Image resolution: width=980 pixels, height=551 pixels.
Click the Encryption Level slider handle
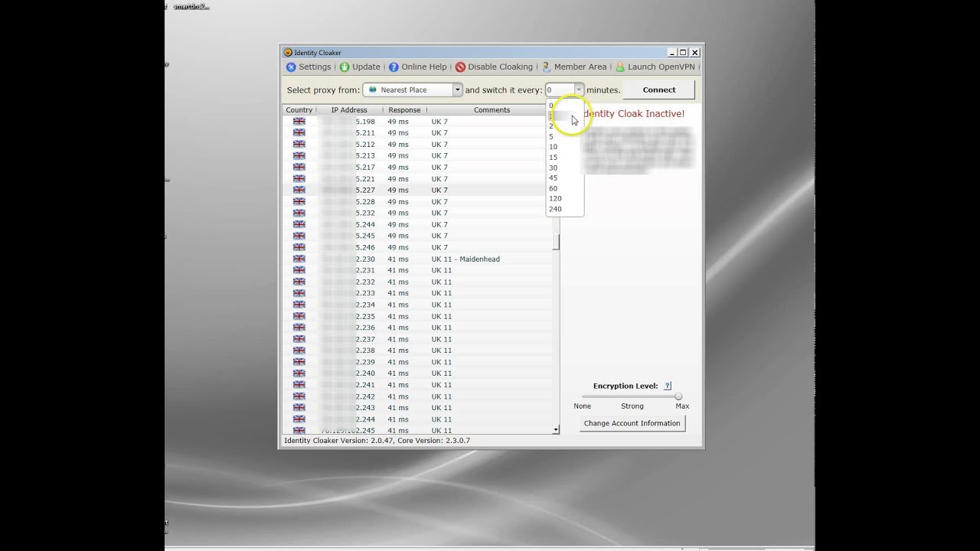point(678,396)
